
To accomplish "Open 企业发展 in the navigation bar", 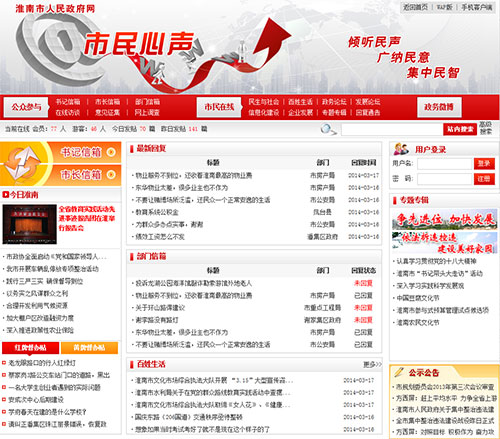I will coord(300,113).
